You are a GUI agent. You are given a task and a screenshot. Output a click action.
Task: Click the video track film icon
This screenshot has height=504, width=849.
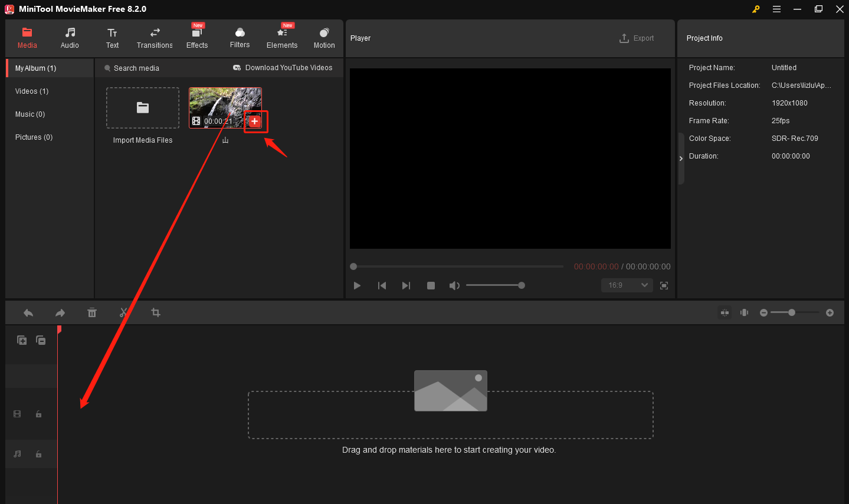coord(17,414)
